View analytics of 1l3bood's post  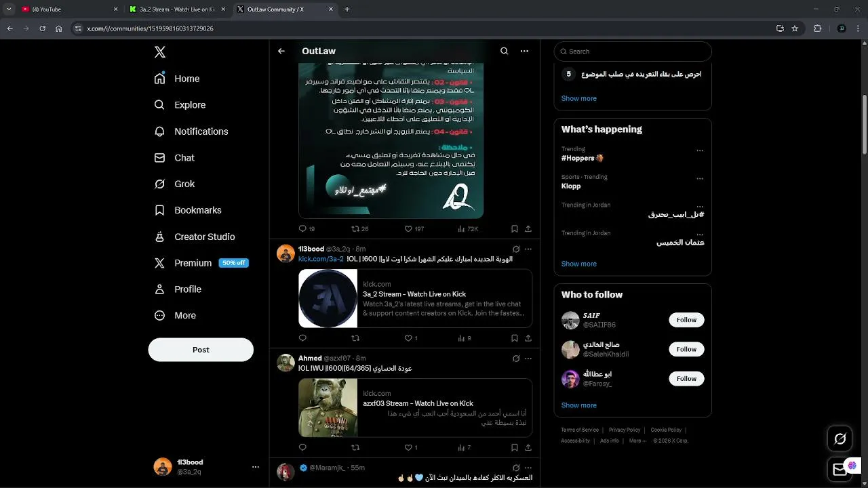(465, 338)
